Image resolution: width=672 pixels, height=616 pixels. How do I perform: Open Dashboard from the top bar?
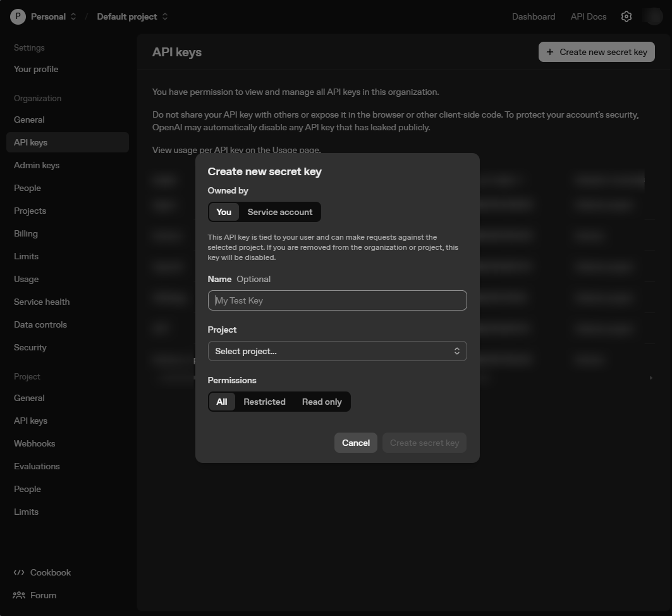click(533, 16)
